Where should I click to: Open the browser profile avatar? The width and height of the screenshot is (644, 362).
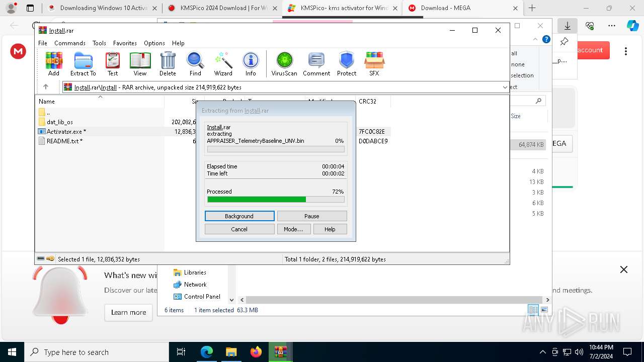pos(11,8)
